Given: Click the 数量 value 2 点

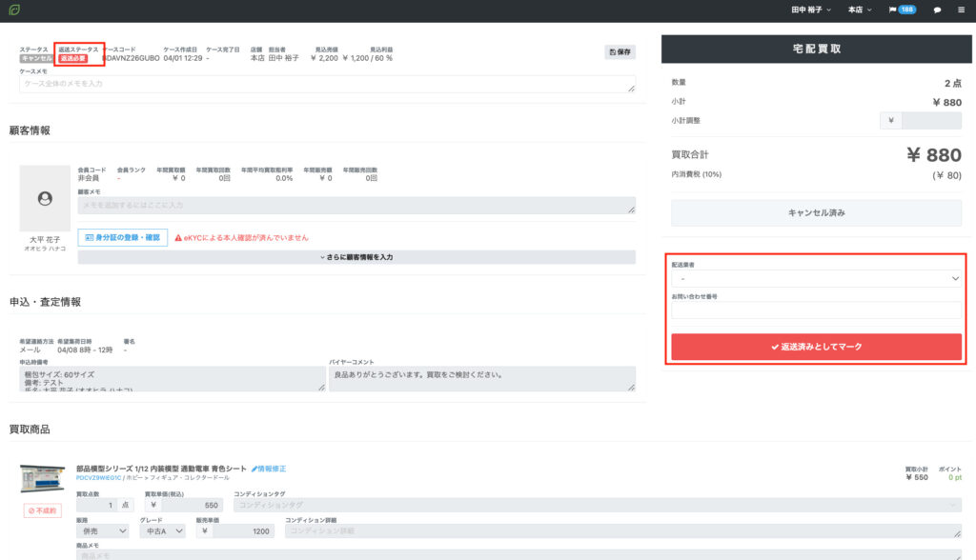Looking at the screenshot, I should tap(953, 84).
